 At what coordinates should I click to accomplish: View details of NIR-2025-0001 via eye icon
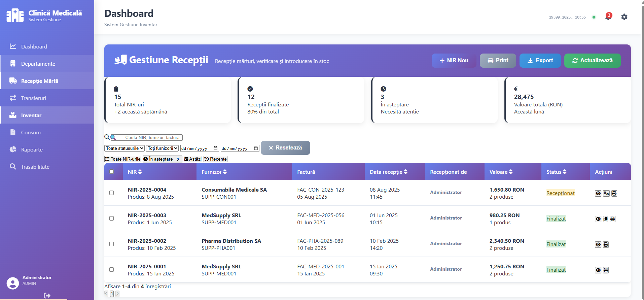[598, 270]
